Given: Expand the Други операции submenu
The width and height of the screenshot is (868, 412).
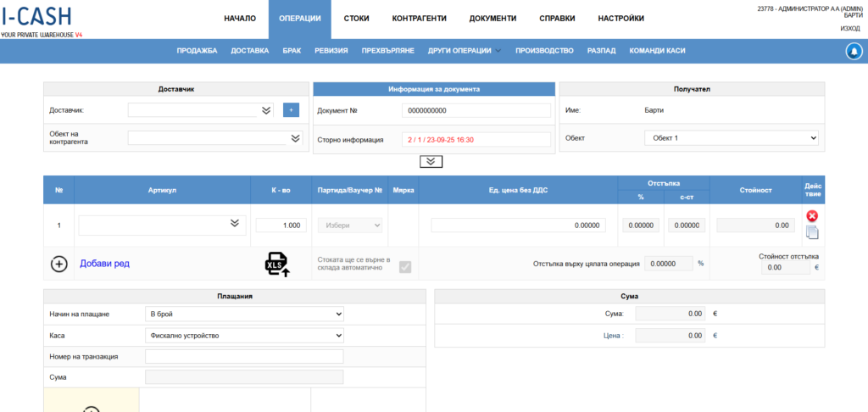Looking at the screenshot, I should tap(465, 51).
